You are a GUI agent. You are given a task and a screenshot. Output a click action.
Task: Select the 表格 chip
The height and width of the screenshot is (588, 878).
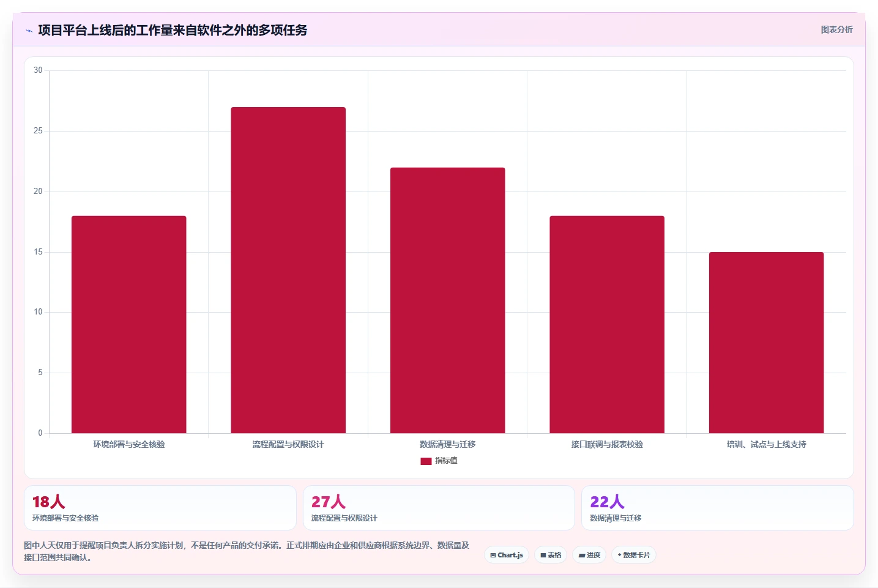pyautogui.click(x=551, y=555)
